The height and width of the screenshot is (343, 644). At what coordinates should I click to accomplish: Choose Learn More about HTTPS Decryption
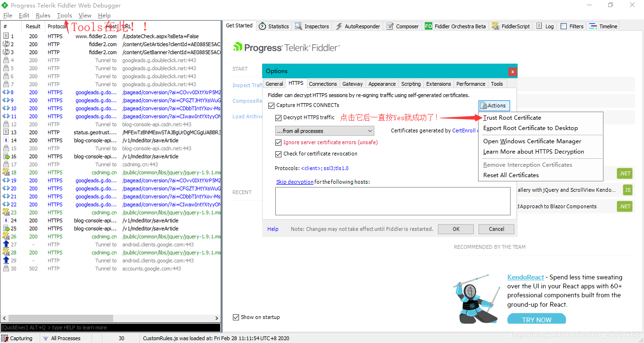540,152
